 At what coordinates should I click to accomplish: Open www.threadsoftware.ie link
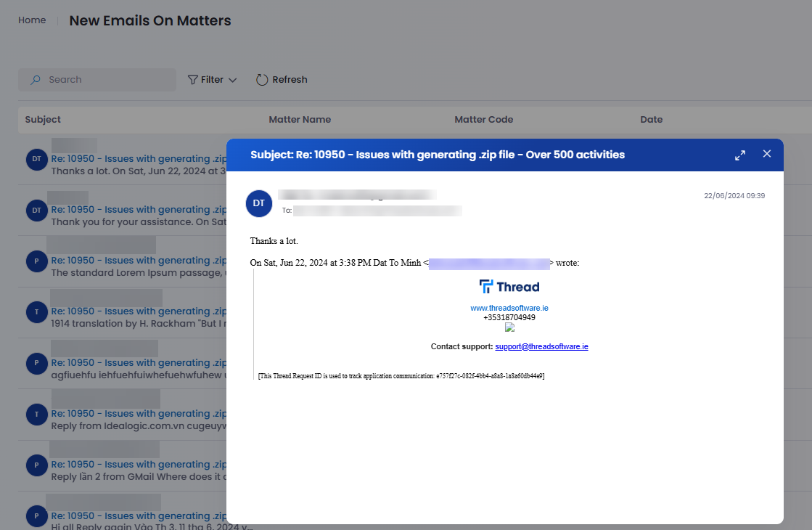(509, 308)
